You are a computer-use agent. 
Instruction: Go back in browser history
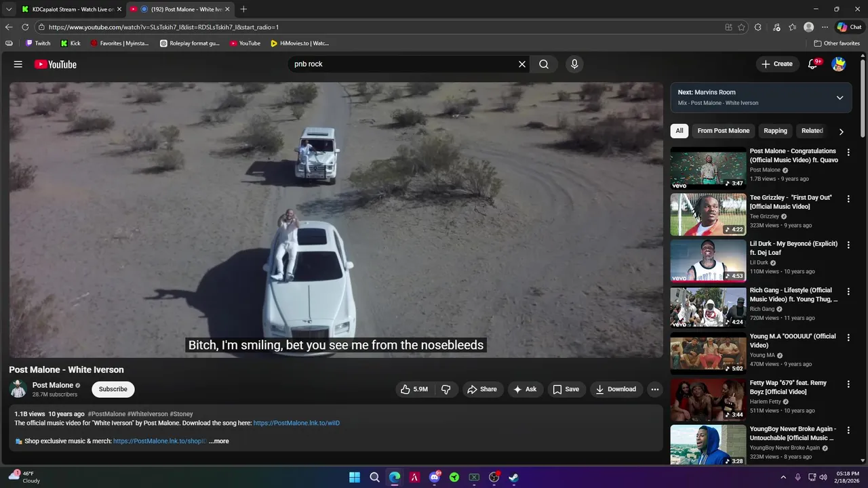(9, 27)
